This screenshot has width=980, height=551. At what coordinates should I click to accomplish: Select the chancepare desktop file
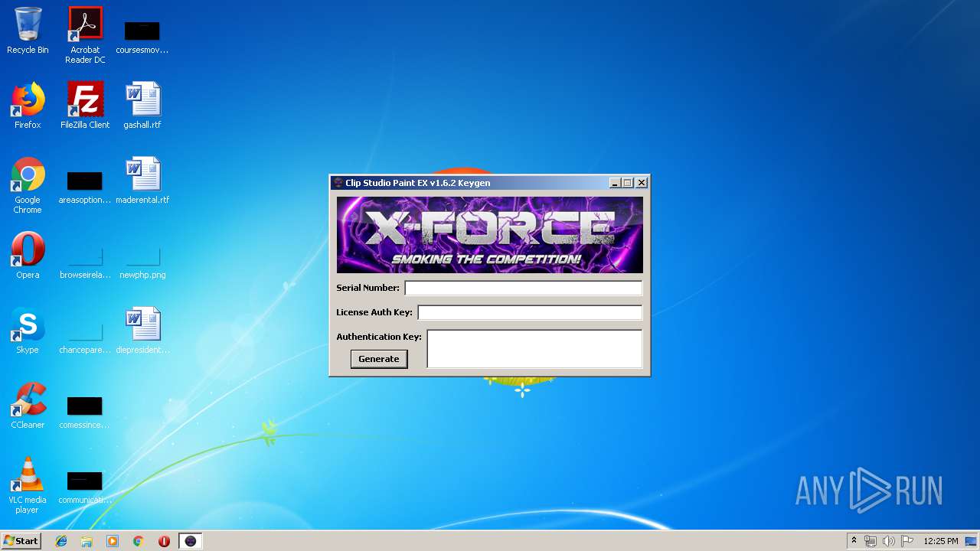(85, 338)
